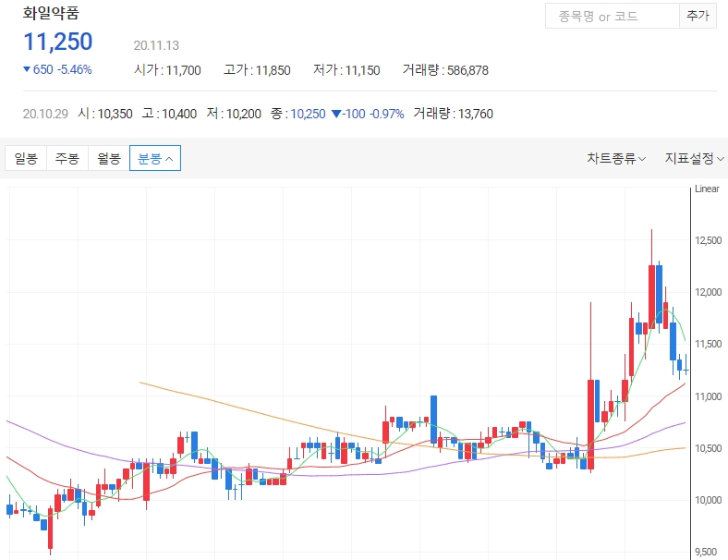Image resolution: width=728 pixels, height=560 pixels.
Task: Click the 10,000 price axis label
Action: [x=708, y=500]
